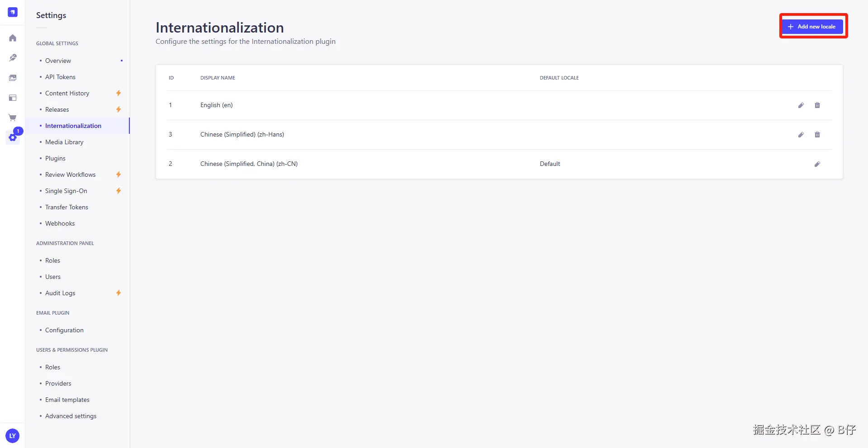Go to API Tokens settings
Viewport: 868px width, 448px height.
click(x=60, y=77)
